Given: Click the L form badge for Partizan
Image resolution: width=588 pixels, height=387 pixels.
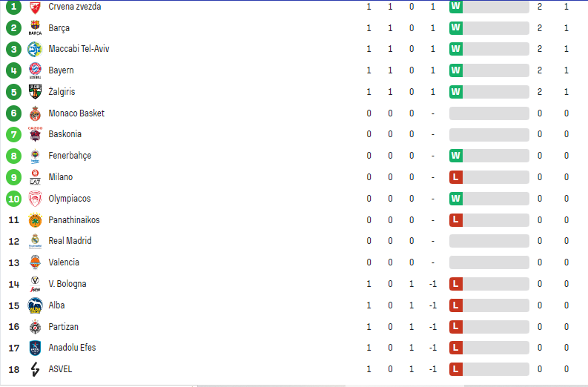Looking at the screenshot, I should (455, 327).
